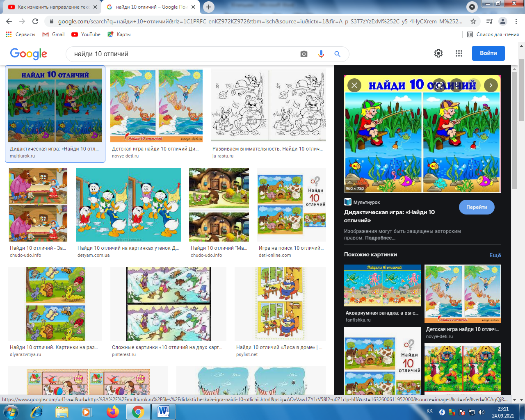Go to the next preview image arrow
525x420 pixels.
point(491,85)
